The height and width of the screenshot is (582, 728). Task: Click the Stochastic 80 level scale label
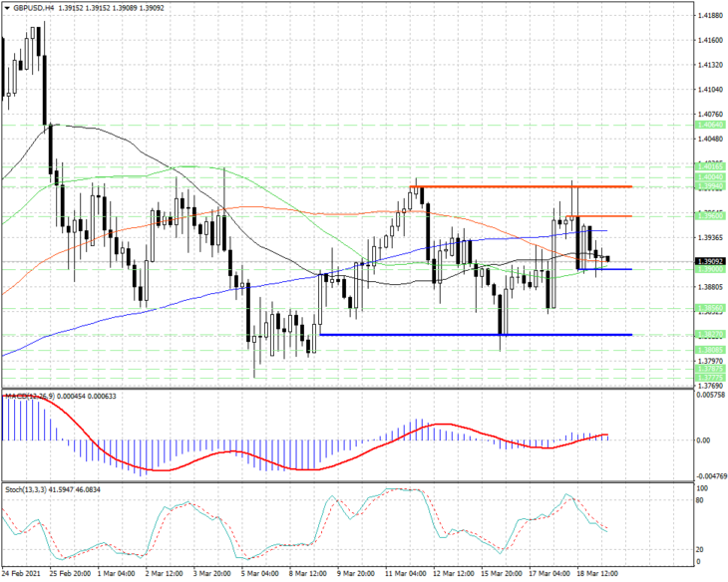[700, 500]
